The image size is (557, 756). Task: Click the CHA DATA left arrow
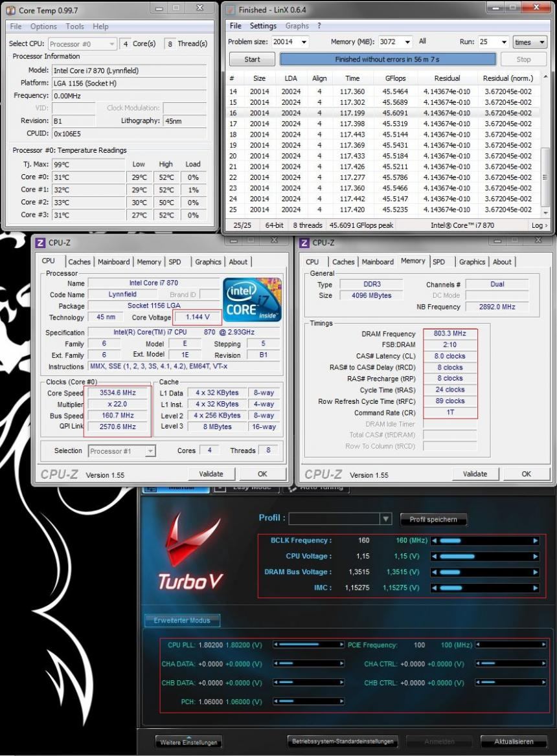coord(275,663)
